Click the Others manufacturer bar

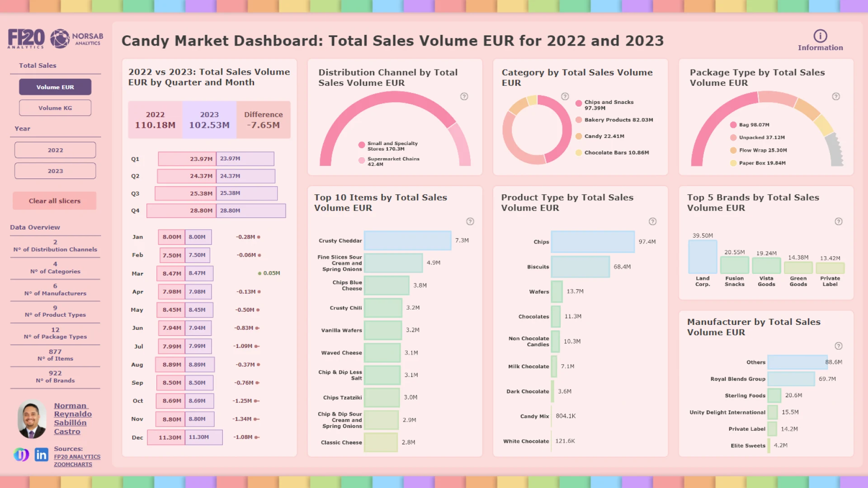[x=797, y=362]
